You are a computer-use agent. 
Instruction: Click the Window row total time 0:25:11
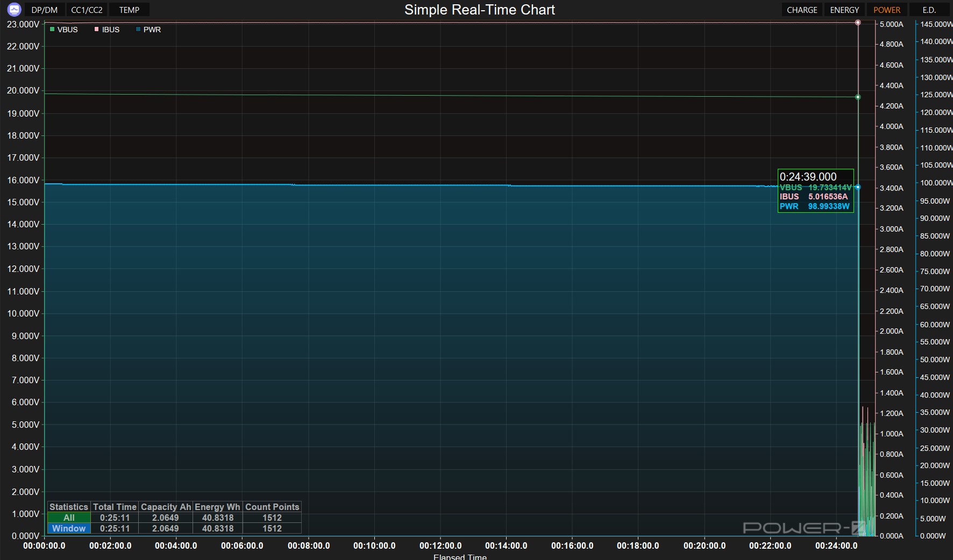pyautogui.click(x=115, y=528)
